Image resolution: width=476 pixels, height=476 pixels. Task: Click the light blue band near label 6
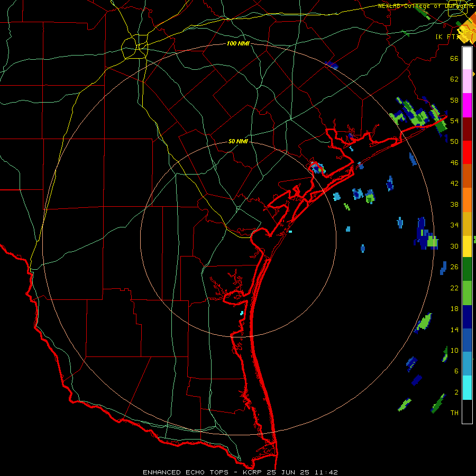(467, 364)
